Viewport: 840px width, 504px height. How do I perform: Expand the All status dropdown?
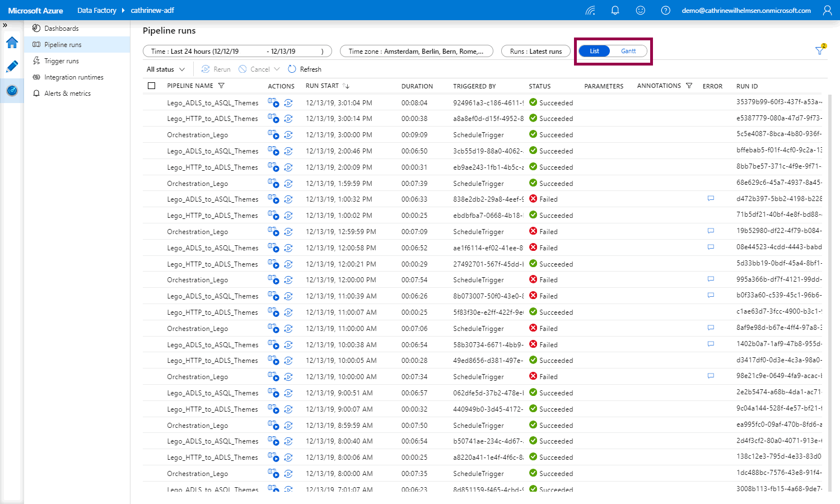165,69
